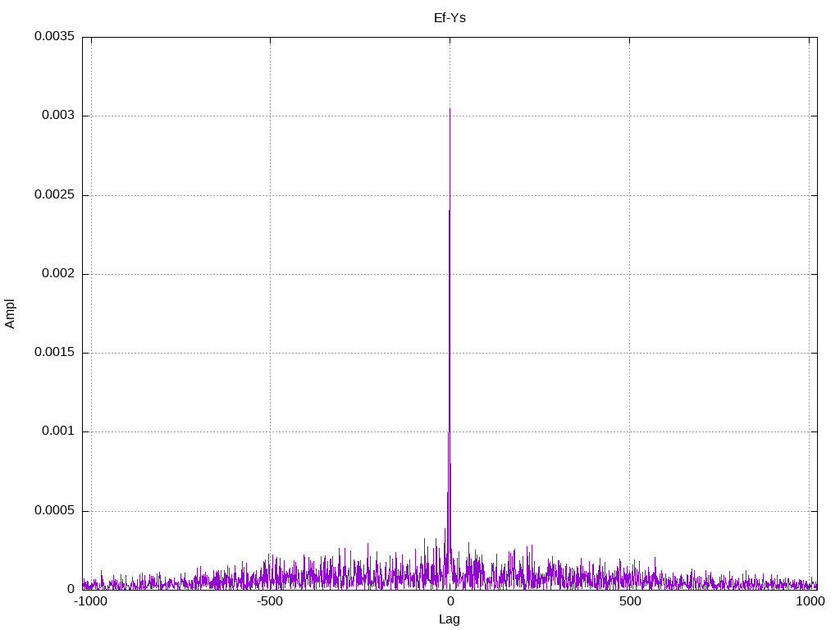Click the y-axis tick value 0 at origin
The height and width of the screenshot is (630, 840).
(71, 589)
